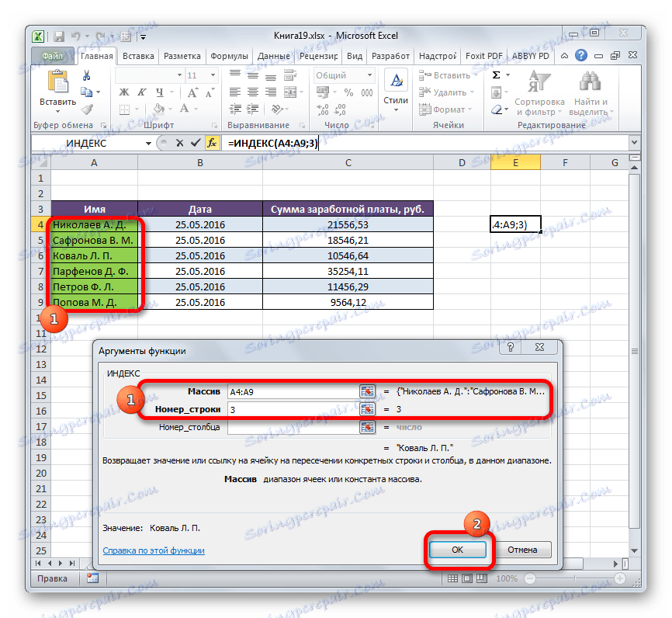Image resolution: width=672 pixels, height=618 pixels.
Task: Switch to the Разметка tab
Action: 182,56
